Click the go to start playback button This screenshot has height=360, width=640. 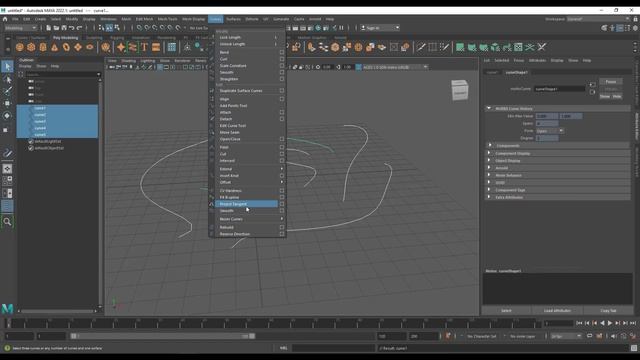579,323
